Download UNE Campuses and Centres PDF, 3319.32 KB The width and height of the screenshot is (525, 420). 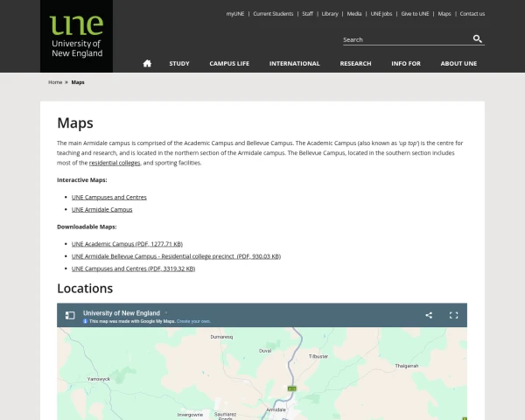point(133,269)
